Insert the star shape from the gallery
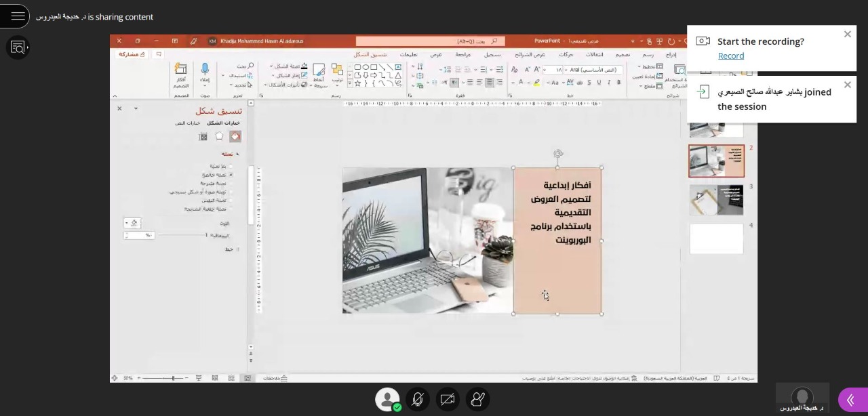868x416 pixels. click(357, 83)
